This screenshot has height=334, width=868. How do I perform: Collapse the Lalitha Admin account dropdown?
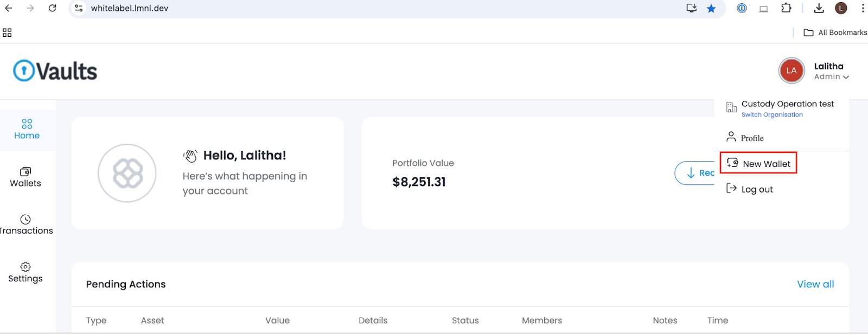(846, 77)
